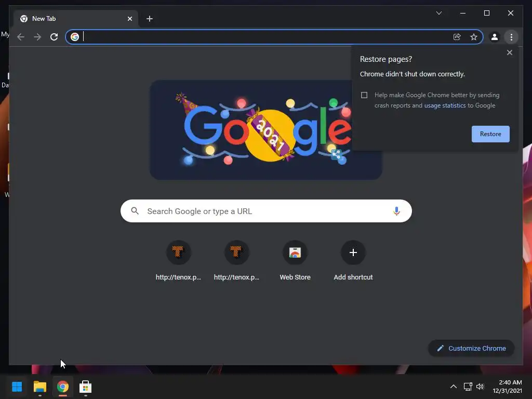
Task: Minimize the Chrome window
Action: 463,13
